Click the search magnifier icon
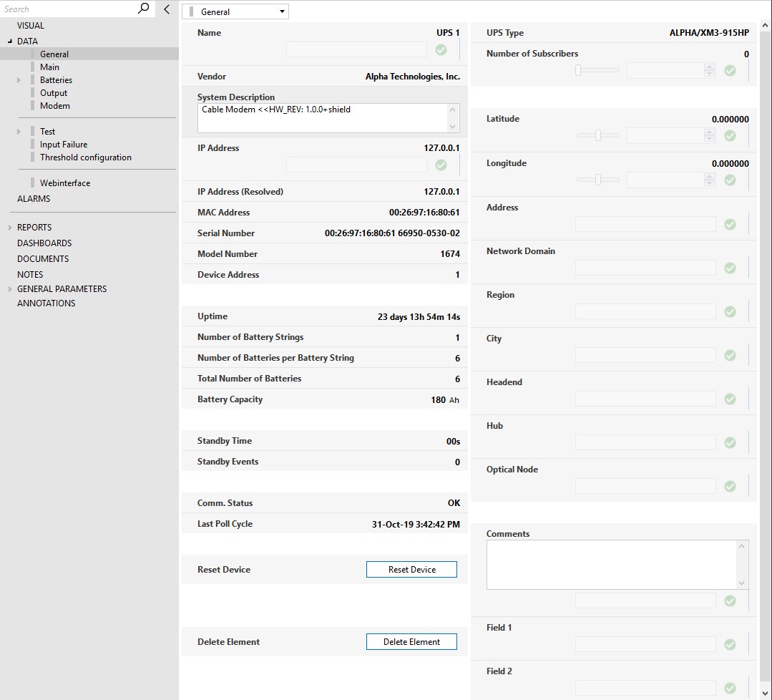Viewport: 772px width, 700px height. 143,9
